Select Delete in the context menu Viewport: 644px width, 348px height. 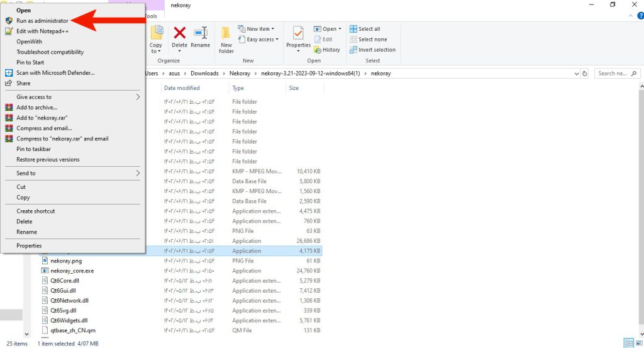pos(25,222)
